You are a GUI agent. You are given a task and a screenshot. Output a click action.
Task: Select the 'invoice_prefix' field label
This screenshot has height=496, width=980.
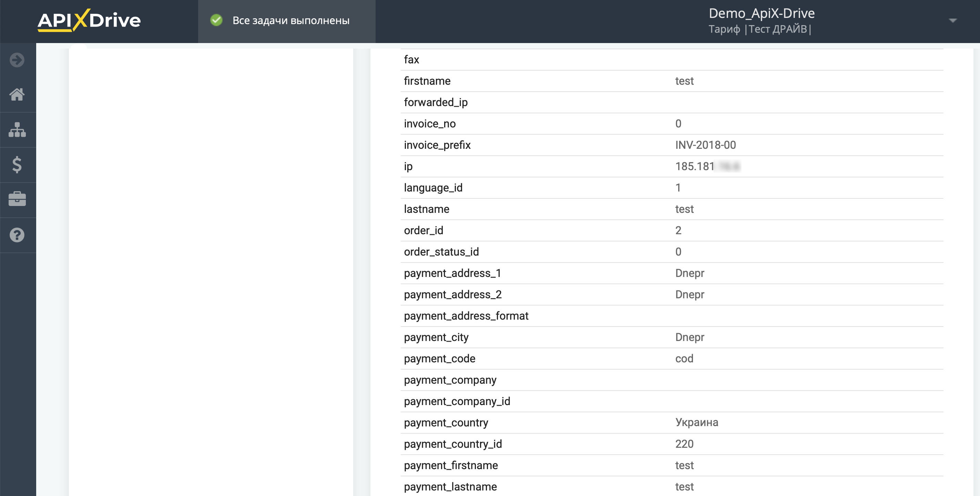pyautogui.click(x=438, y=145)
